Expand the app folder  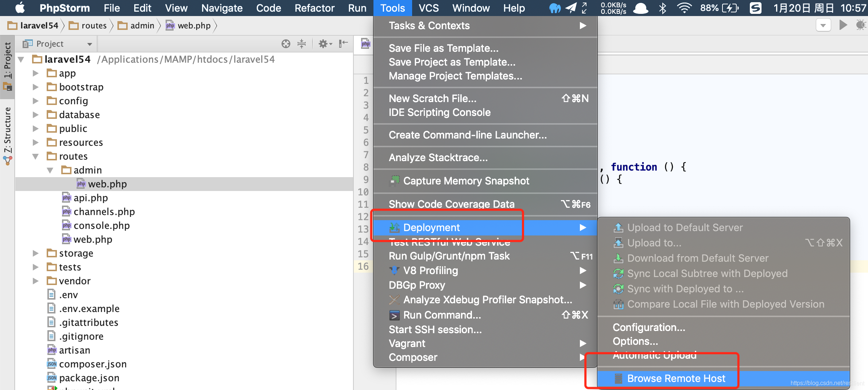point(35,73)
